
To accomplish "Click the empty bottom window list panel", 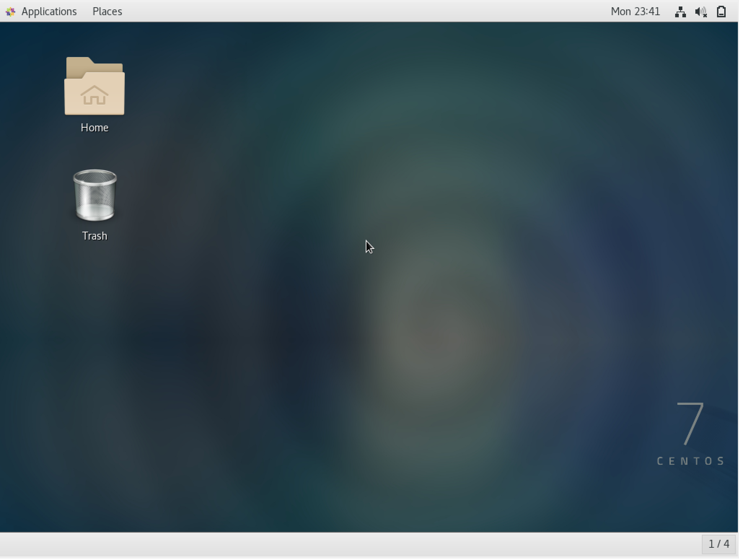I will coord(325,545).
